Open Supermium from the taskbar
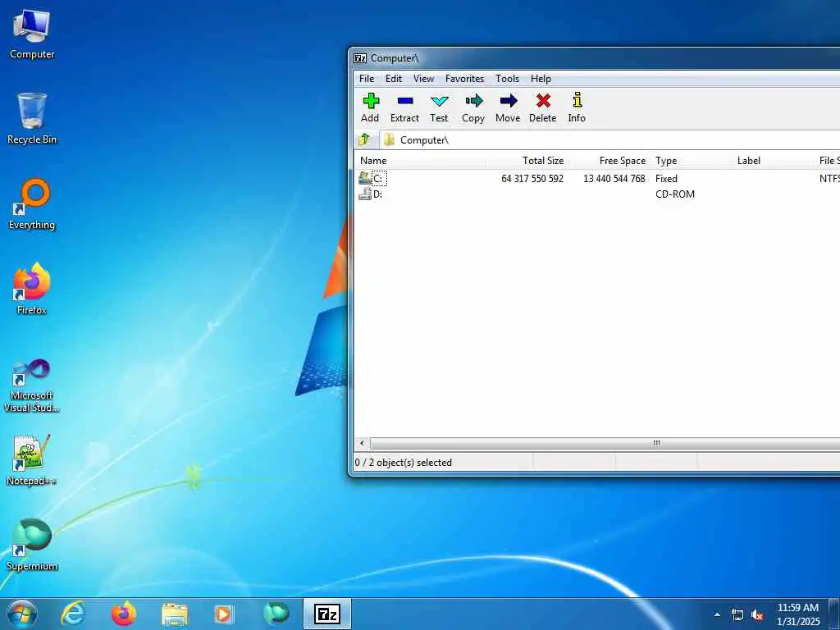This screenshot has width=840, height=630. 276,614
